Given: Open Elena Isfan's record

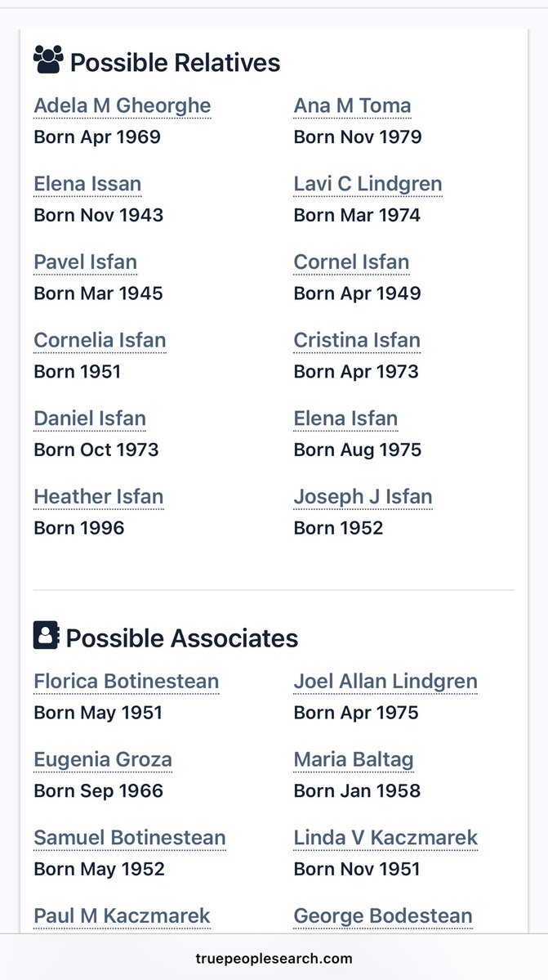Looking at the screenshot, I should pos(345,418).
